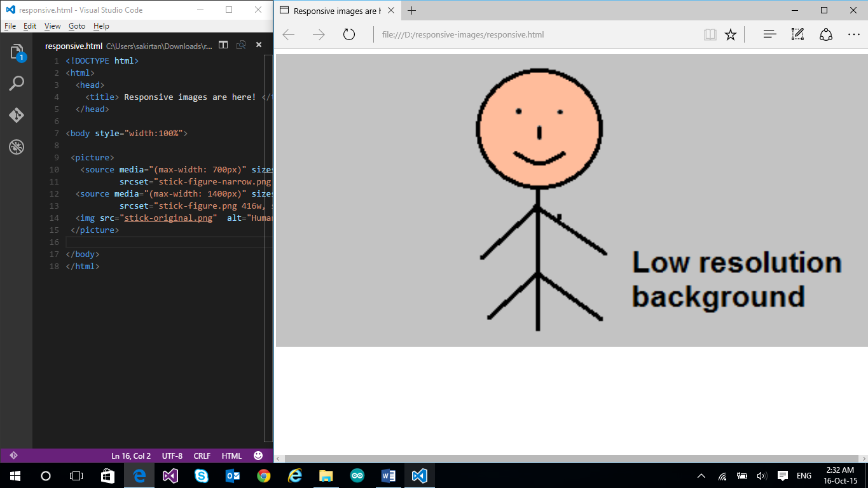Change the HTML language mode selector
Image resolution: width=868 pixels, height=488 pixels.
[231, 456]
